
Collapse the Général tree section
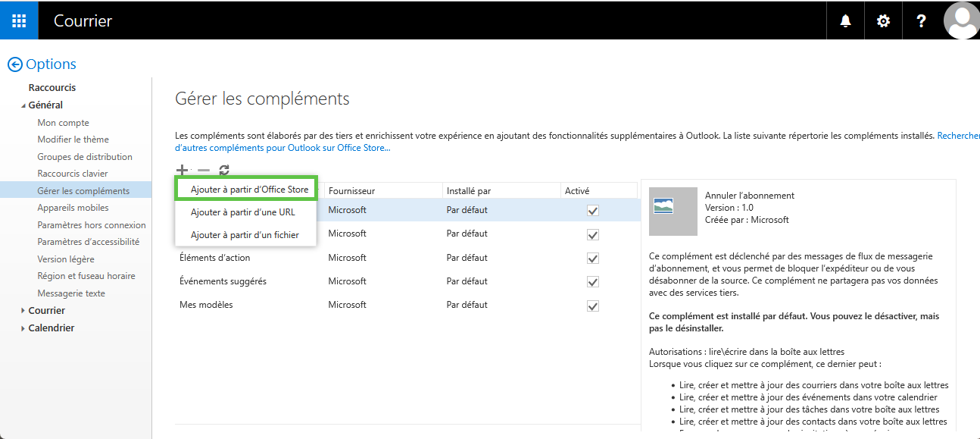point(23,105)
